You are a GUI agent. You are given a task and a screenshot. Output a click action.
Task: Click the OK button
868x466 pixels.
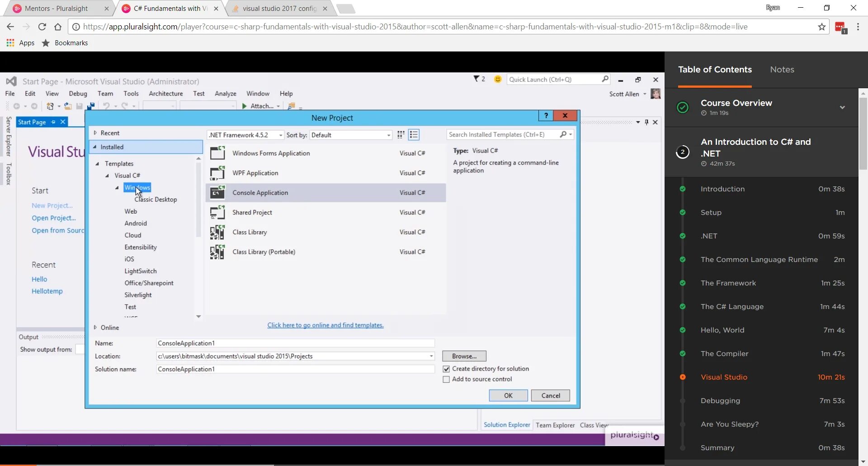pyautogui.click(x=508, y=395)
